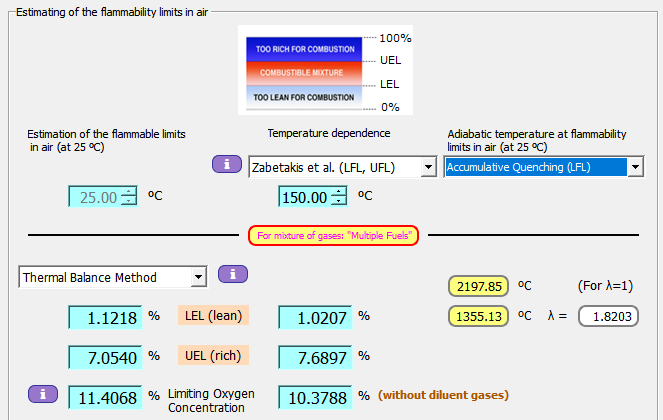Click info icon beside Zabetakis temperature dropdown
The width and height of the screenshot is (663, 420).
coord(227,165)
